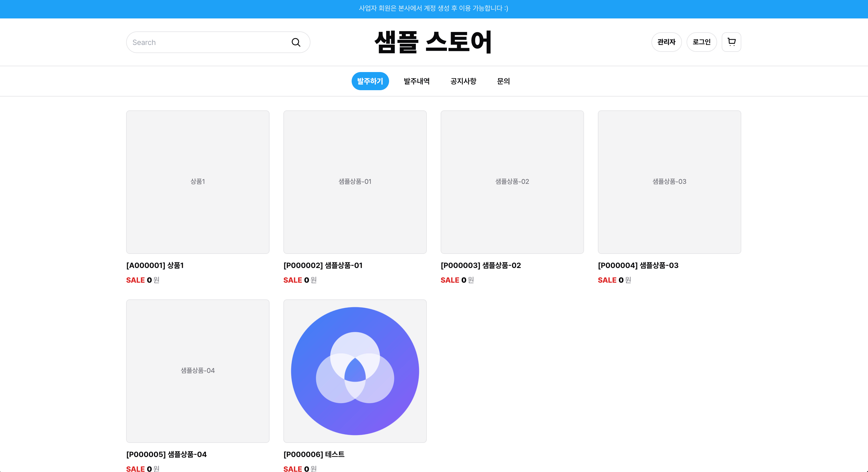868x472 pixels.
Task: Go to the 문의 menu item
Action: (503, 81)
